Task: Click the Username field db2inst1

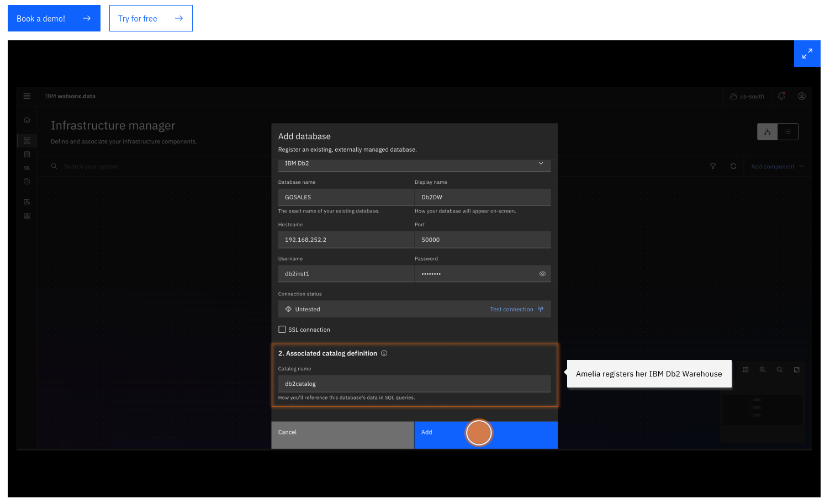Action: coord(346,274)
